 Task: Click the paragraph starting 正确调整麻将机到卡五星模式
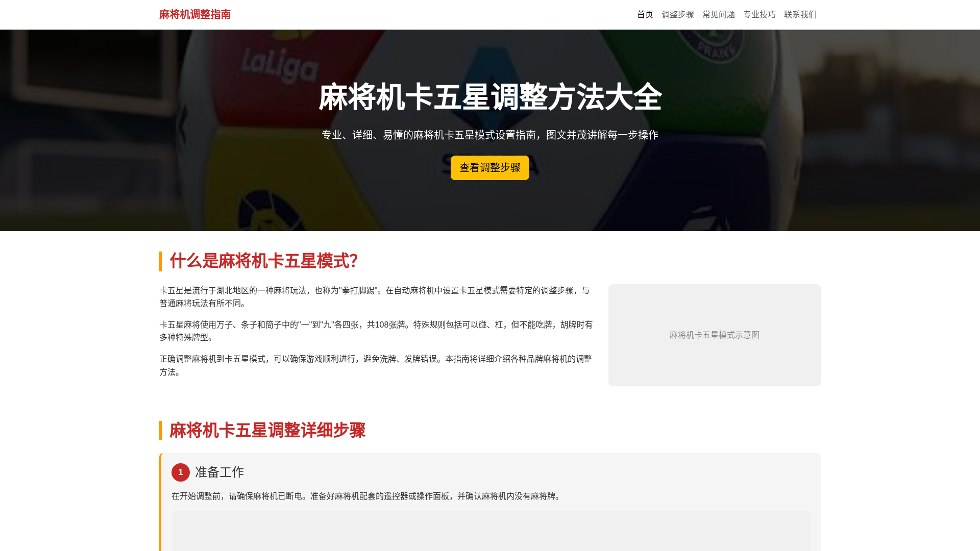tap(376, 365)
